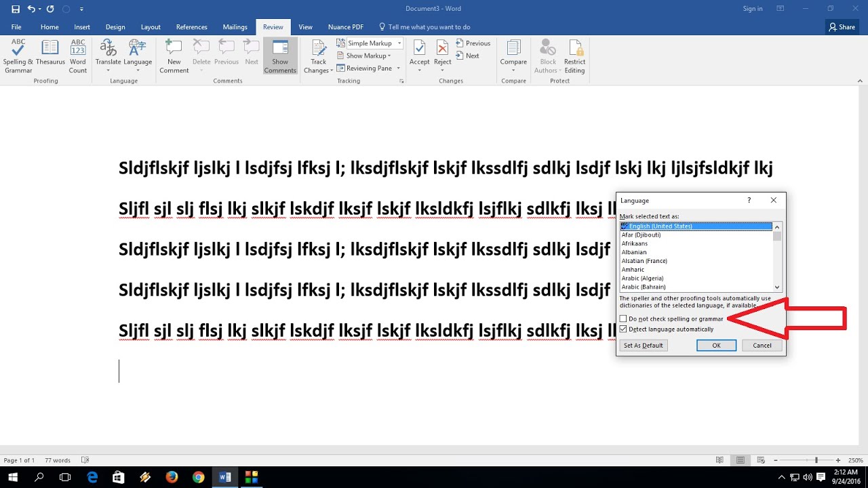The width and height of the screenshot is (868, 488).
Task: Check Do not check spelling or grammar
Action: pyautogui.click(x=623, y=319)
